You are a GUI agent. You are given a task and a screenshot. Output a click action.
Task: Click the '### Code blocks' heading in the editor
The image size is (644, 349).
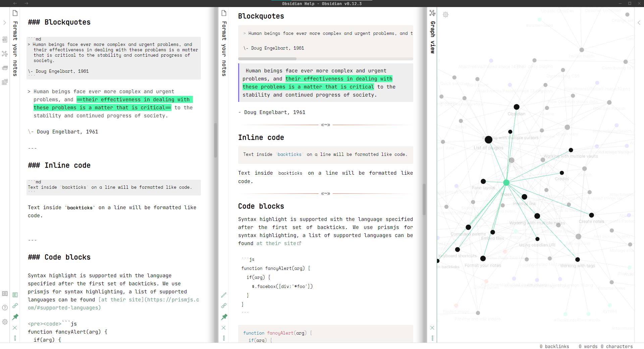(59, 257)
